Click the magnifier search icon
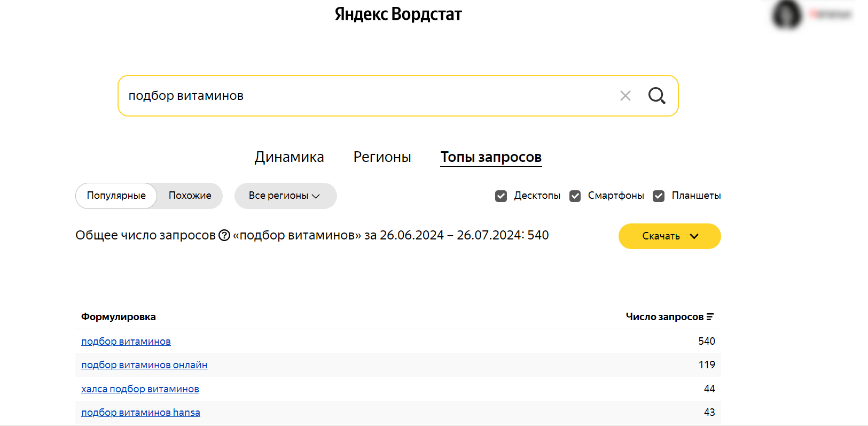Screen dimensions: 868x426 point(656,96)
